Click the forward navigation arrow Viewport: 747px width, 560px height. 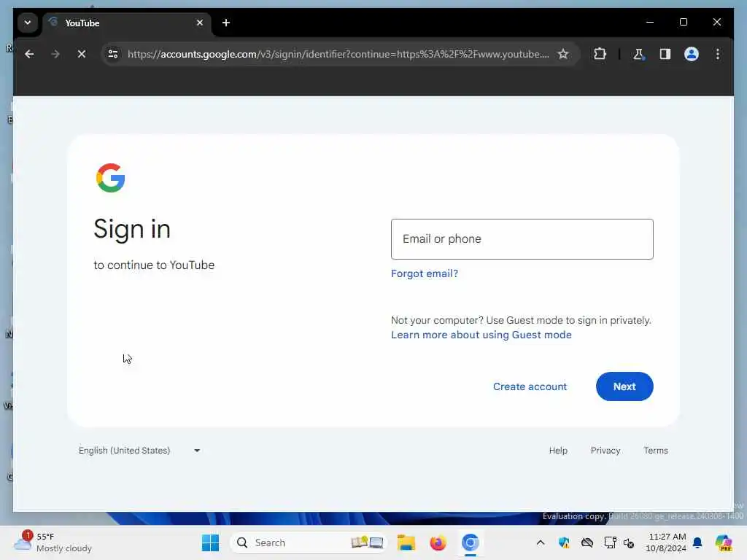[55, 54]
